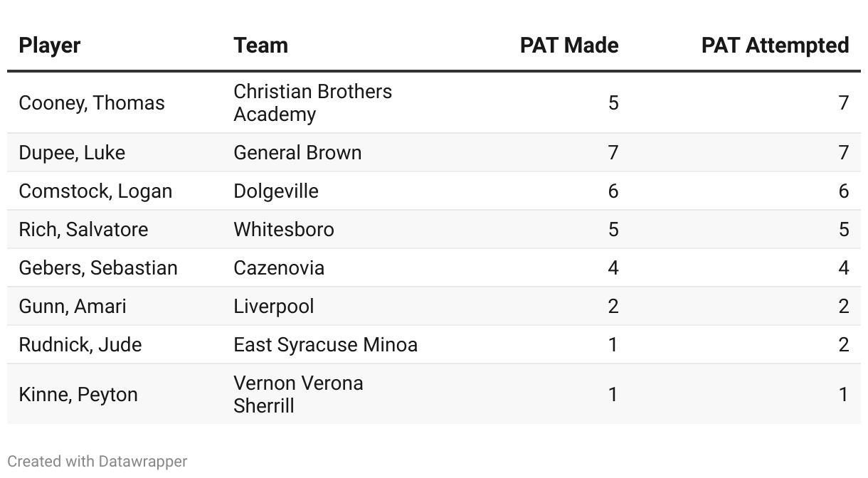Select the East Syracuse Minoa team cell
This screenshot has width=868, height=478.
click(x=325, y=345)
